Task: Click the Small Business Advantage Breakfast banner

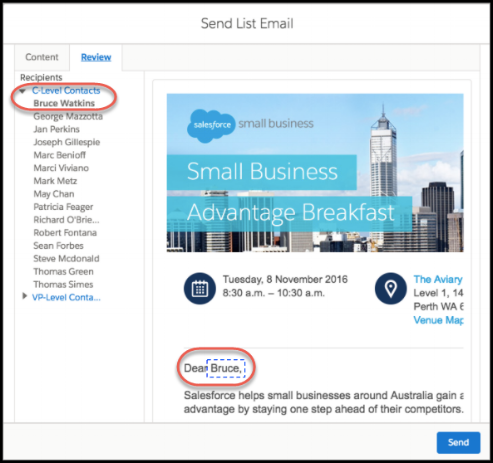Action: tap(315, 173)
